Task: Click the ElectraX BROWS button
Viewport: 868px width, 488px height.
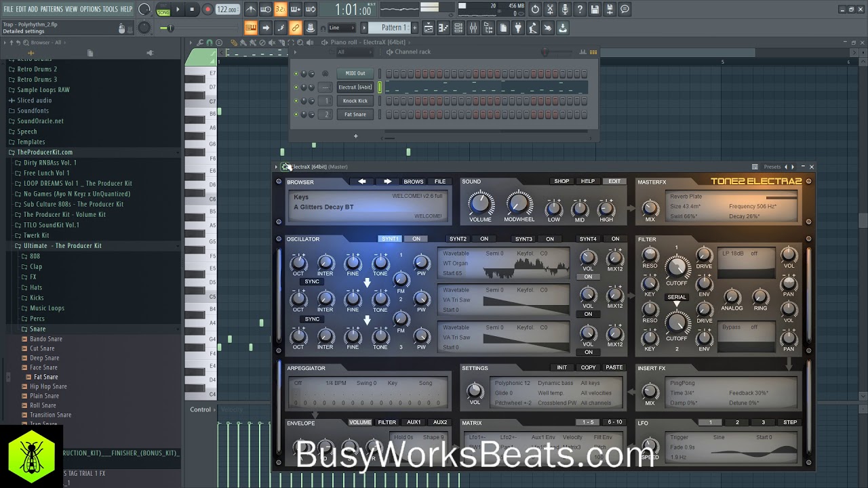Action: click(414, 182)
